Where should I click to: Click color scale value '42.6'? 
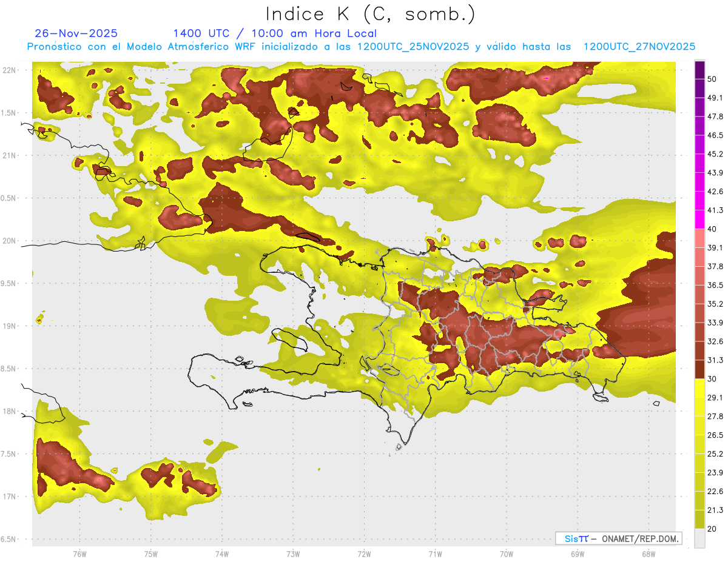pyautogui.click(x=715, y=192)
